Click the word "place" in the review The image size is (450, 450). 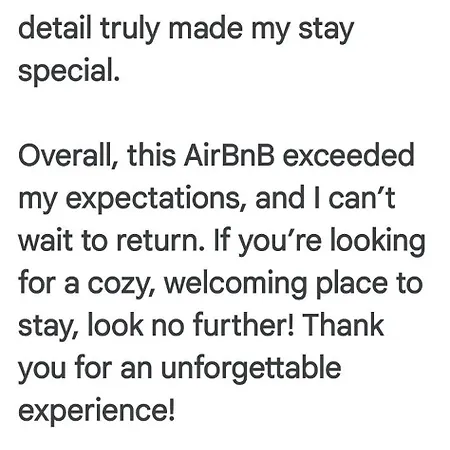[351, 284]
